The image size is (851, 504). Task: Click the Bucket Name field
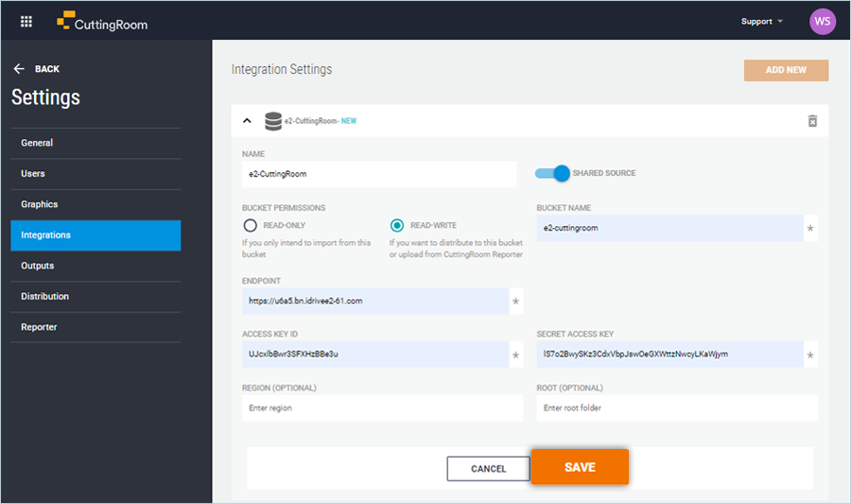coord(669,228)
